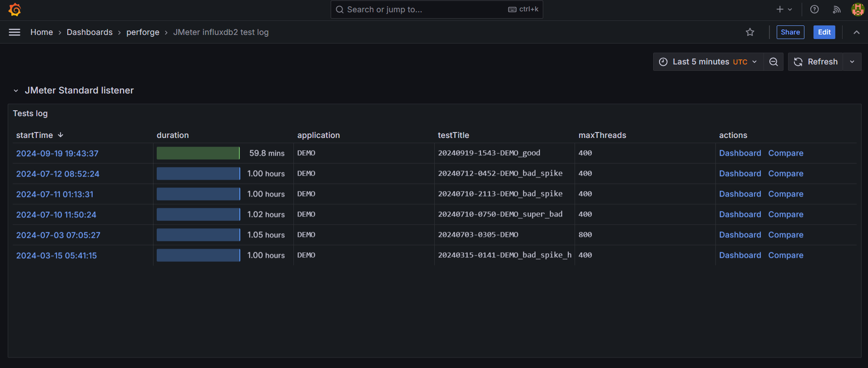The height and width of the screenshot is (368, 868).
Task: Click the Refresh button
Action: coord(816,62)
